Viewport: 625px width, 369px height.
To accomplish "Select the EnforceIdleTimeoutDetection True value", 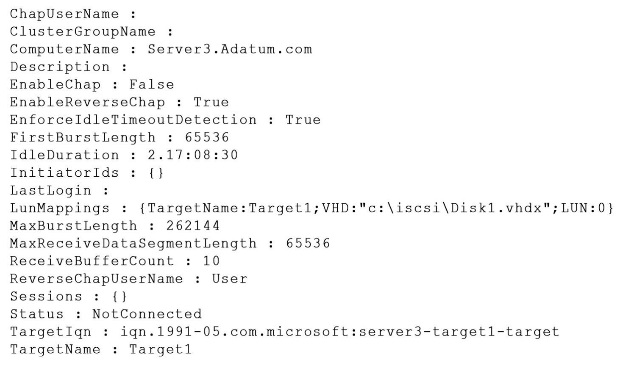I will (303, 120).
